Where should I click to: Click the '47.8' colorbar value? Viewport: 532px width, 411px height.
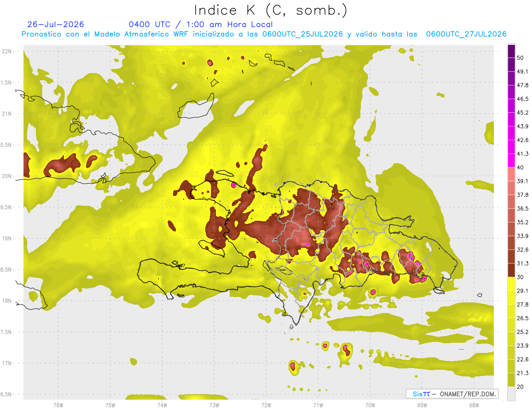[523, 85]
